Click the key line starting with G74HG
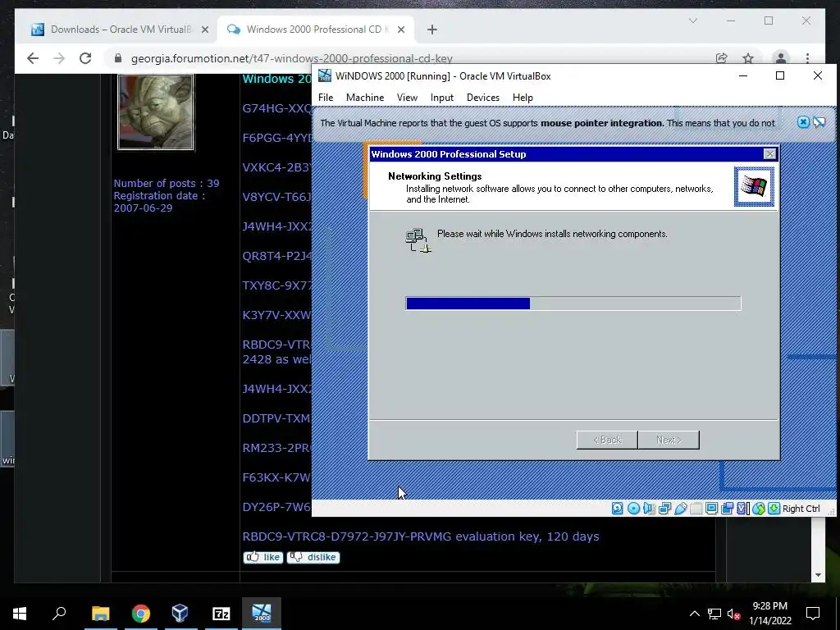Image resolution: width=840 pixels, height=630 pixels. (x=276, y=108)
